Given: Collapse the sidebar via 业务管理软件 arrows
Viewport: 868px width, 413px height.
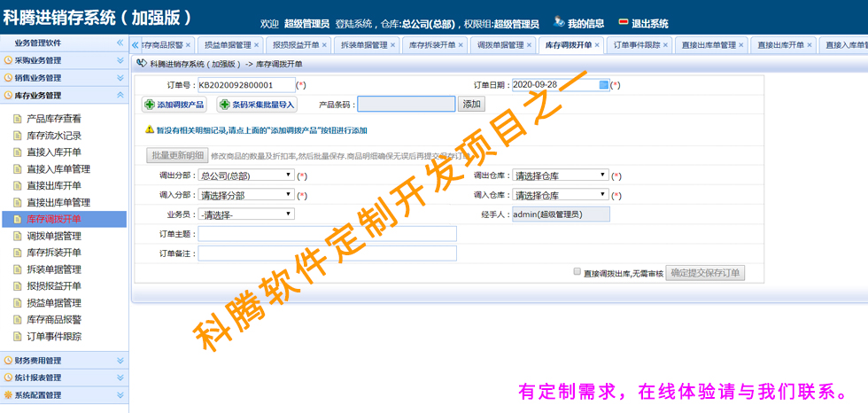Looking at the screenshot, I should click(120, 43).
